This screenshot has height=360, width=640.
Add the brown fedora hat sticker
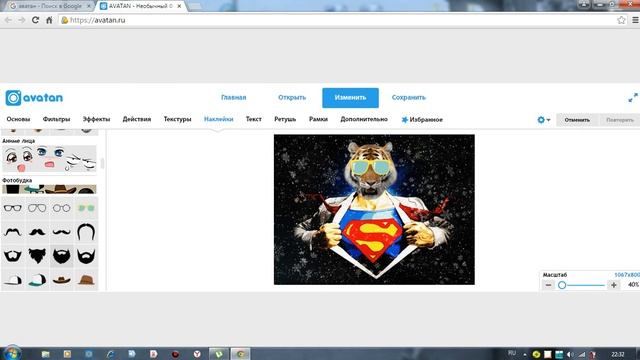[86, 280]
